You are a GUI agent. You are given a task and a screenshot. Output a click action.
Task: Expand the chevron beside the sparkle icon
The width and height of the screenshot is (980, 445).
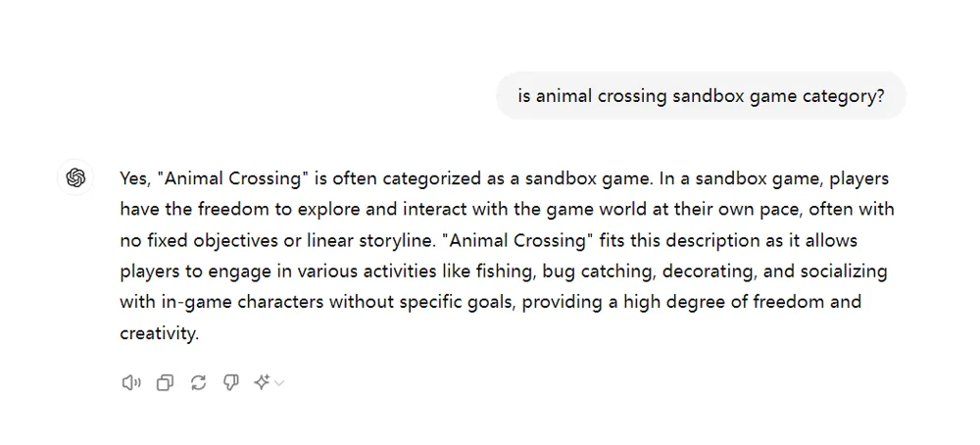[279, 383]
